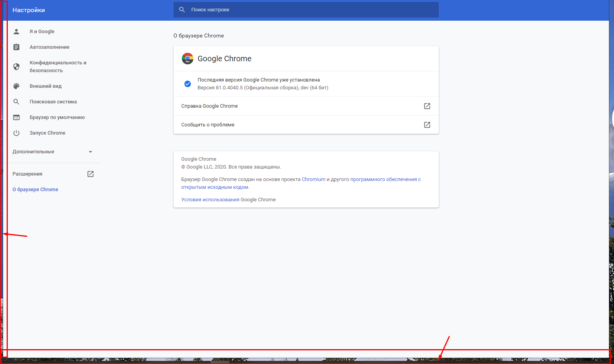Select Браузер по умолчанию in the sidebar
The height and width of the screenshot is (364, 614).
(57, 117)
